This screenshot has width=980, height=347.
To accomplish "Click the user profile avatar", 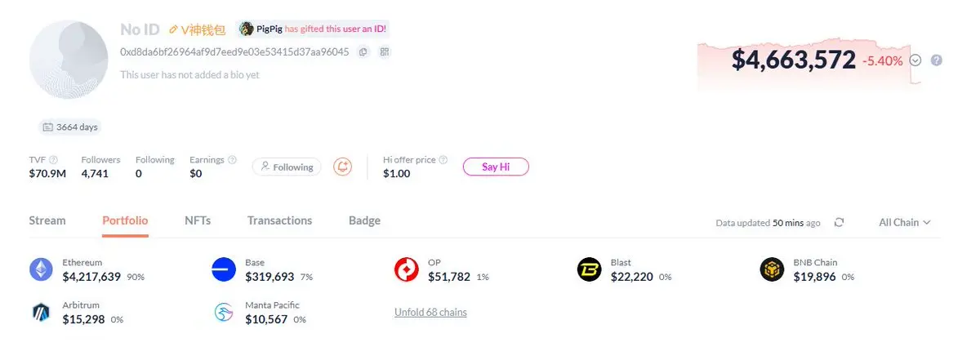I will (x=69, y=60).
